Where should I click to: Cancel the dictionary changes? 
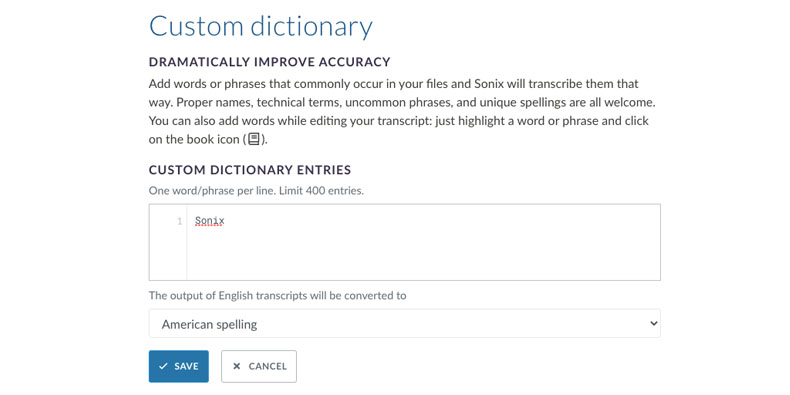[259, 366]
